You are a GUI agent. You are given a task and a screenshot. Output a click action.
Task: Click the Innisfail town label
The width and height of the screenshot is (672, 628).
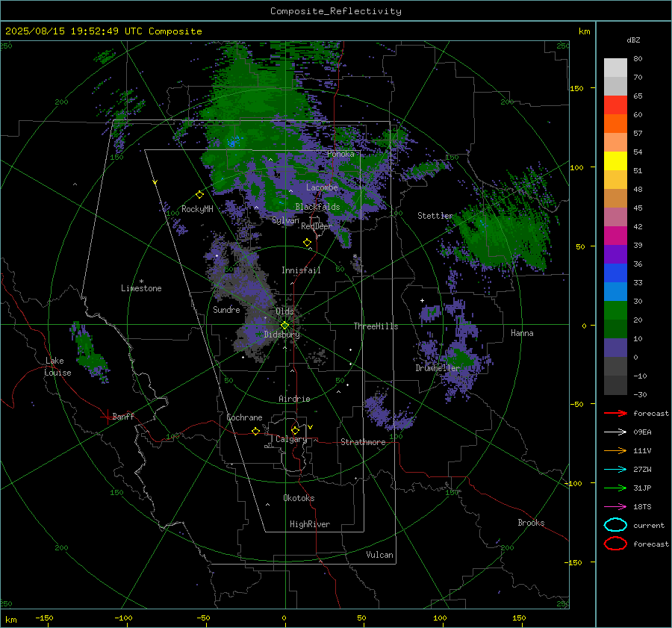point(301,270)
